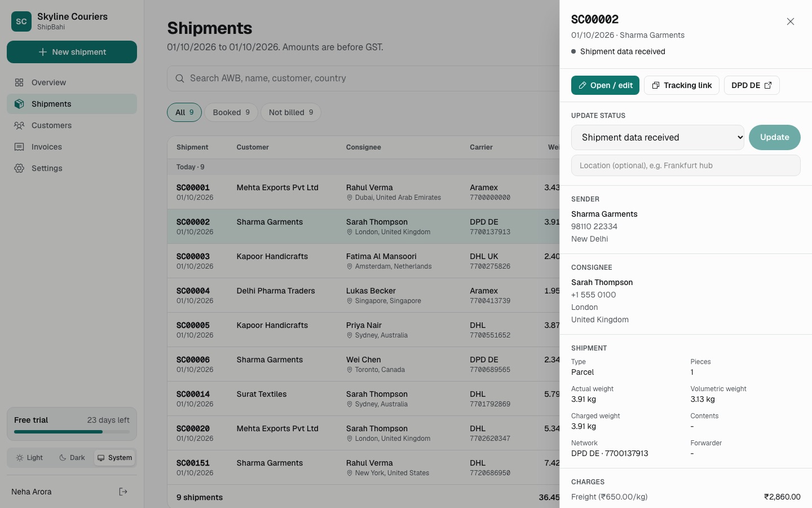Click the plus icon on New shipment
Viewport: 812px width, 508px height.
(43, 52)
